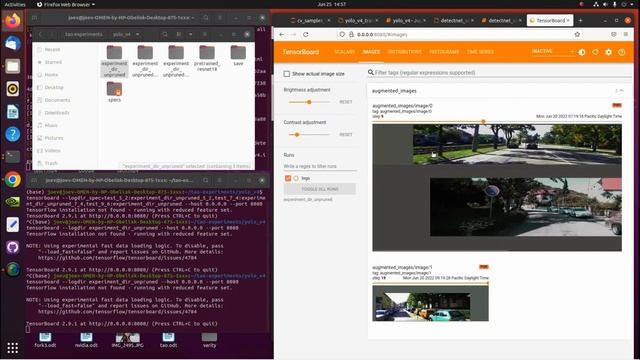The width and height of the screenshot is (640, 360).
Task: Move the image/0 step slider
Action: pyautogui.click(x=483, y=122)
